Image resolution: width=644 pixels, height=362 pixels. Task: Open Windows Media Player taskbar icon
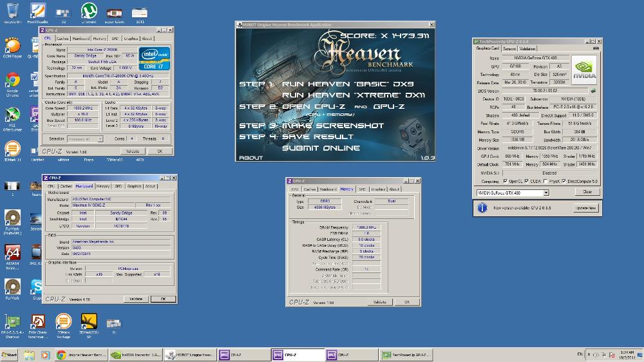click(45, 355)
